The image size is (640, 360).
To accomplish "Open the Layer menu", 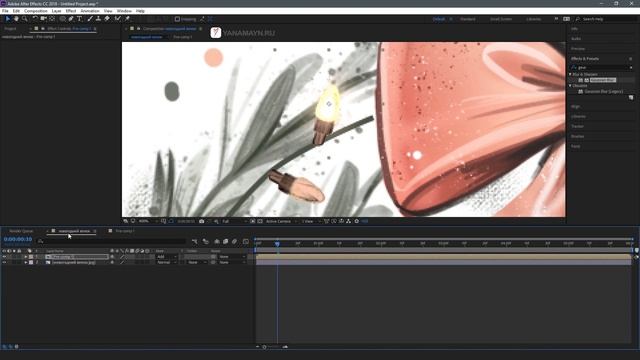I will click(57, 11).
